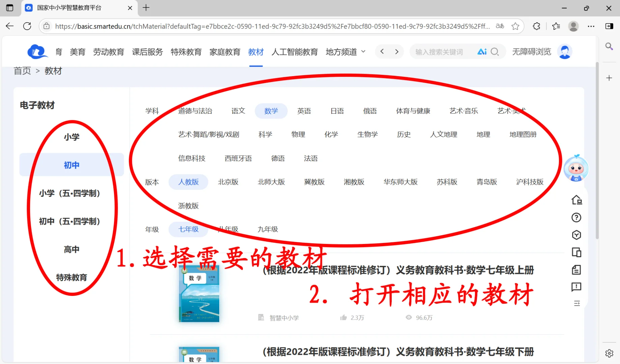The width and height of the screenshot is (620, 364).
Task: Open the tab actions menu icon
Action: [10, 8]
